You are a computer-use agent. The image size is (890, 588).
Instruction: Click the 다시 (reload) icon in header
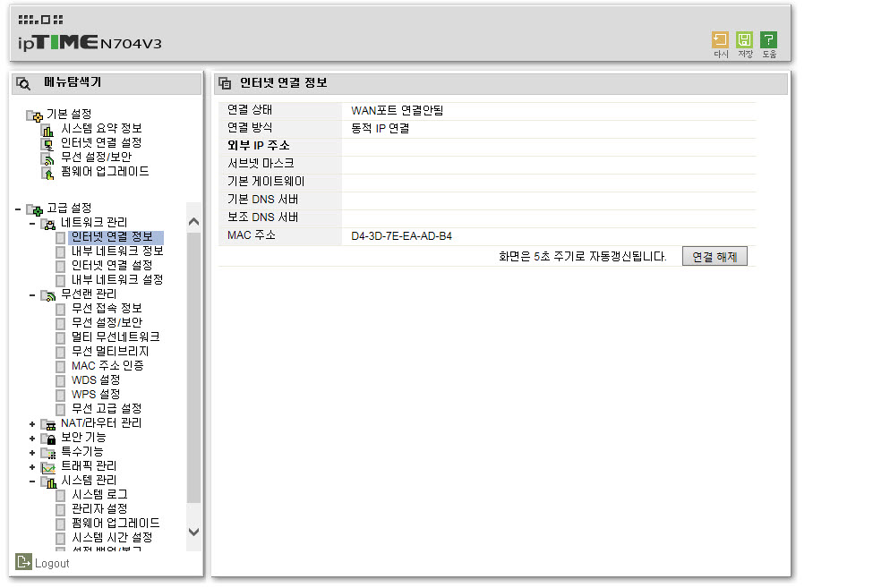point(720,39)
